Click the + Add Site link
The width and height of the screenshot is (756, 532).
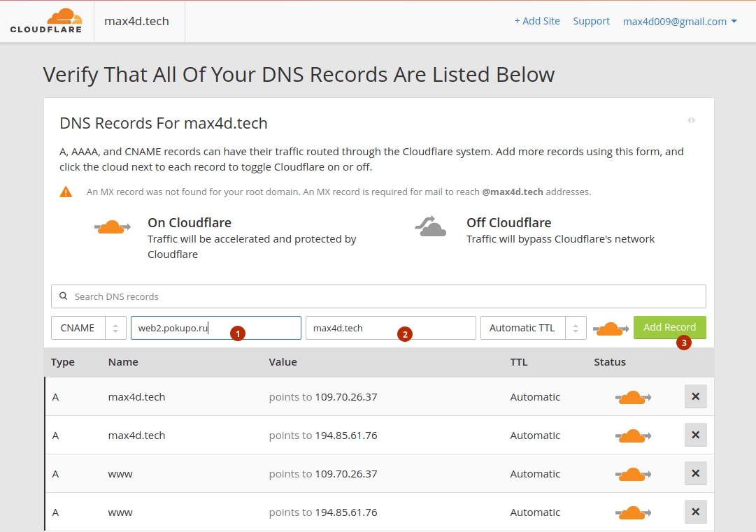[537, 21]
